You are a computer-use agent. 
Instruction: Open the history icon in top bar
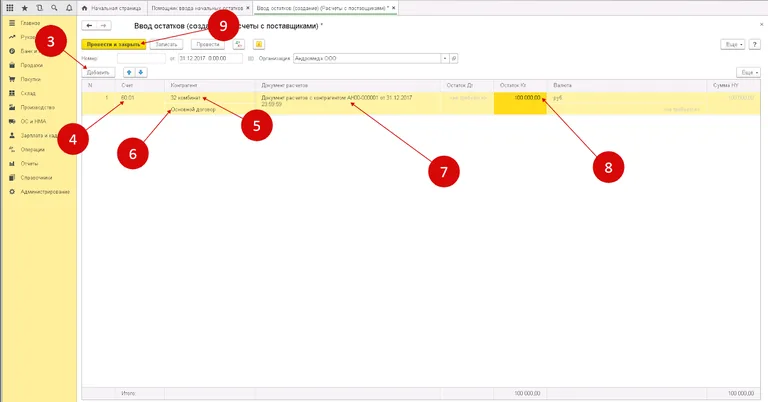pos(39,7)
